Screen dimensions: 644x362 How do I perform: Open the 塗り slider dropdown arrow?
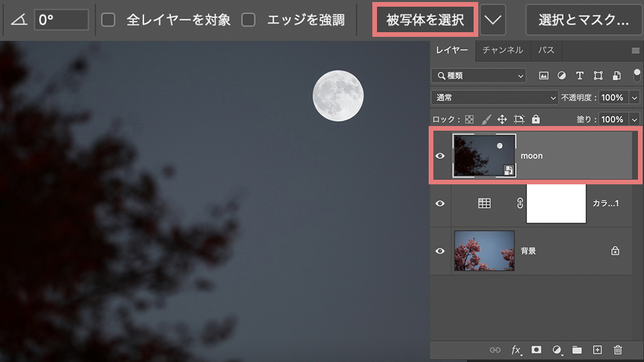click(635, 119)
